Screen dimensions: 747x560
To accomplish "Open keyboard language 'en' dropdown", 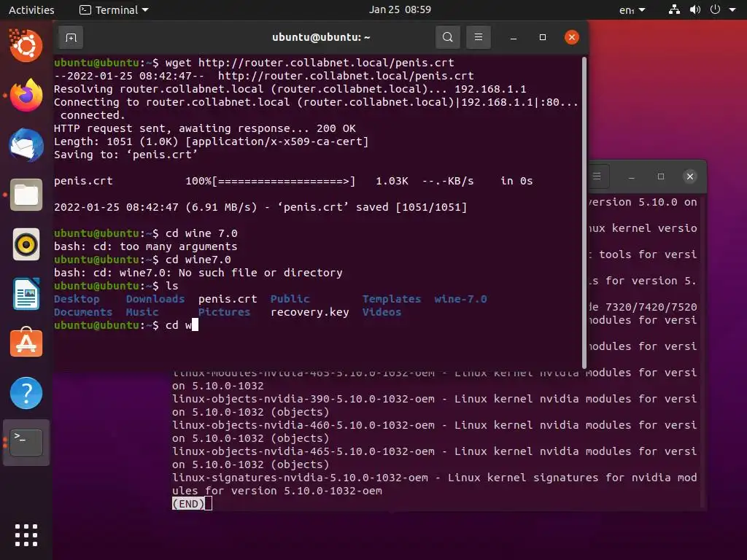I will tap(632, 10).
